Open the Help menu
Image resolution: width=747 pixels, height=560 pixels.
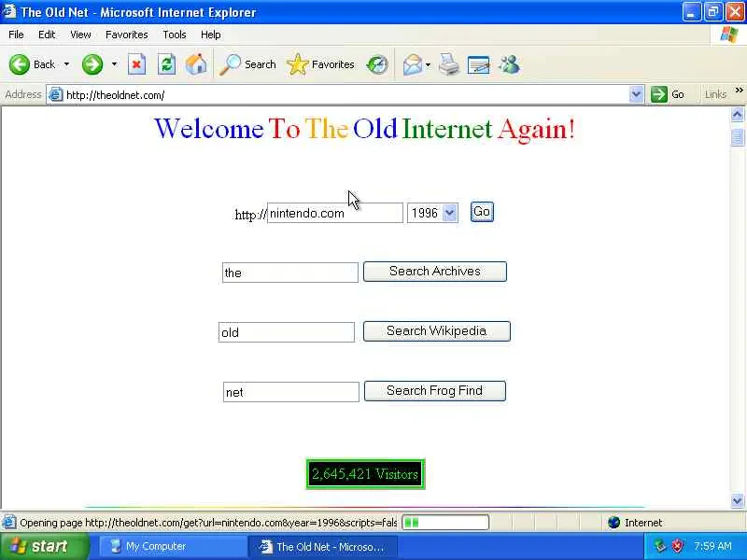click(211, 35)
